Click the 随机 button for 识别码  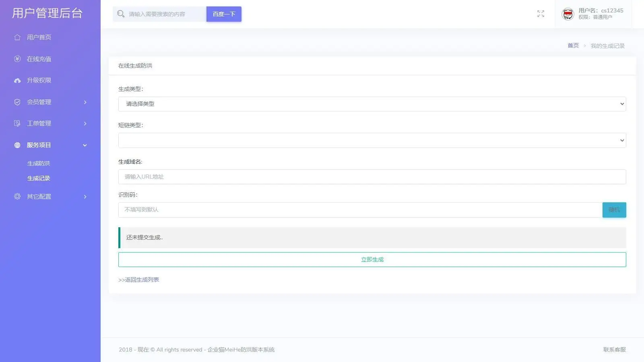click(x=614, y=210)
